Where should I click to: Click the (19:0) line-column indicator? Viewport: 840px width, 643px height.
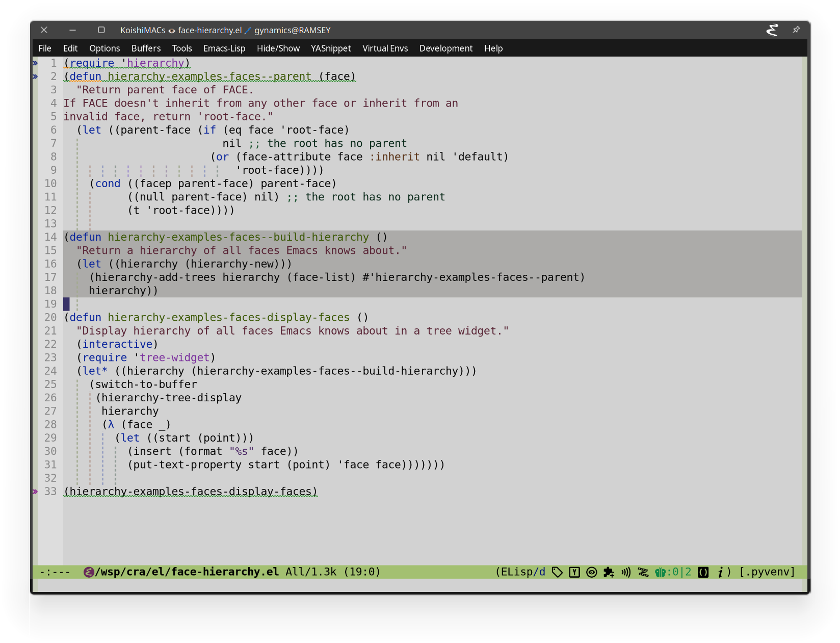click(362, 572)
